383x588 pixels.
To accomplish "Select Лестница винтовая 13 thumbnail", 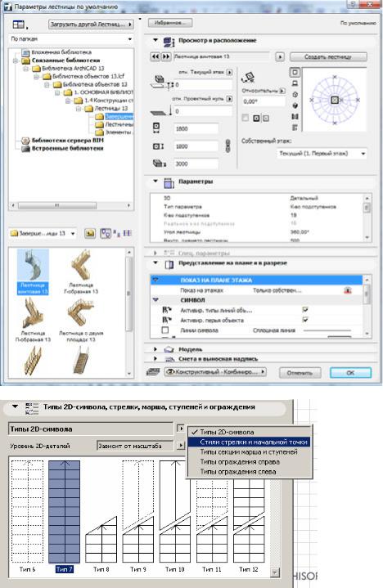I will 33,272.
